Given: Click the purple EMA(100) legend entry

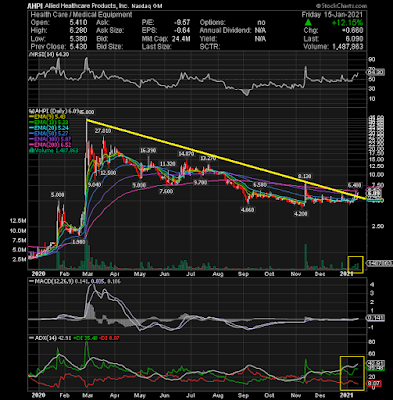Looking at the screenshot, I should [x=51, y=138].
